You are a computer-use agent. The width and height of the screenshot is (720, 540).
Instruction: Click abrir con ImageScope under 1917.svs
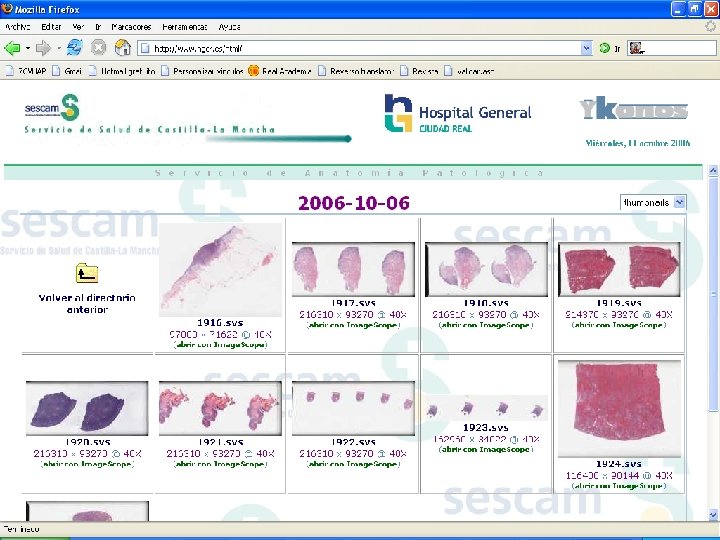[353, 325]
